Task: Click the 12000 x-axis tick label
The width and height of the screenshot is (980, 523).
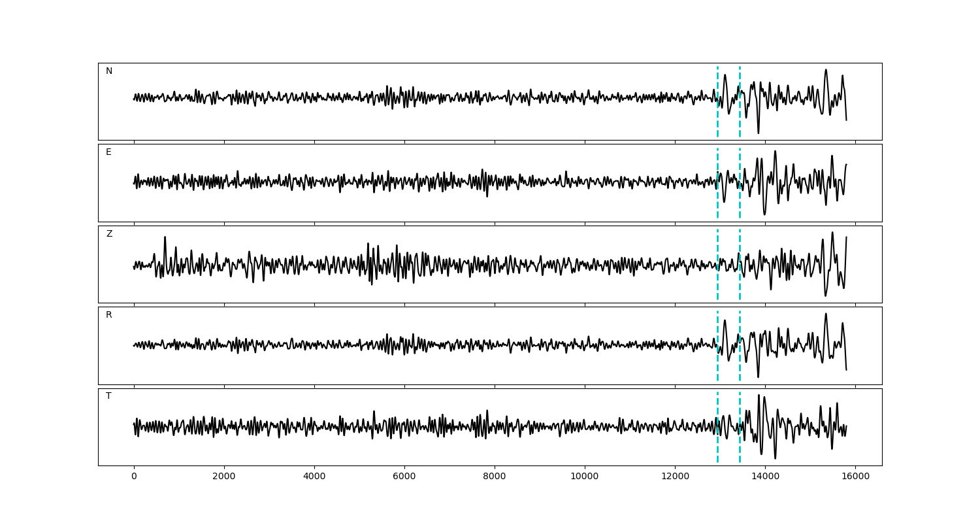Action: (x=675, y=477)
